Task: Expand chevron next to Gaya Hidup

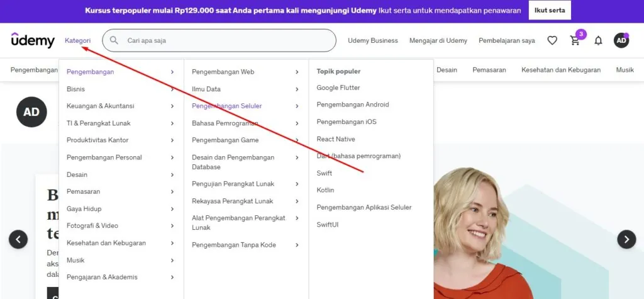Action: 172,209
